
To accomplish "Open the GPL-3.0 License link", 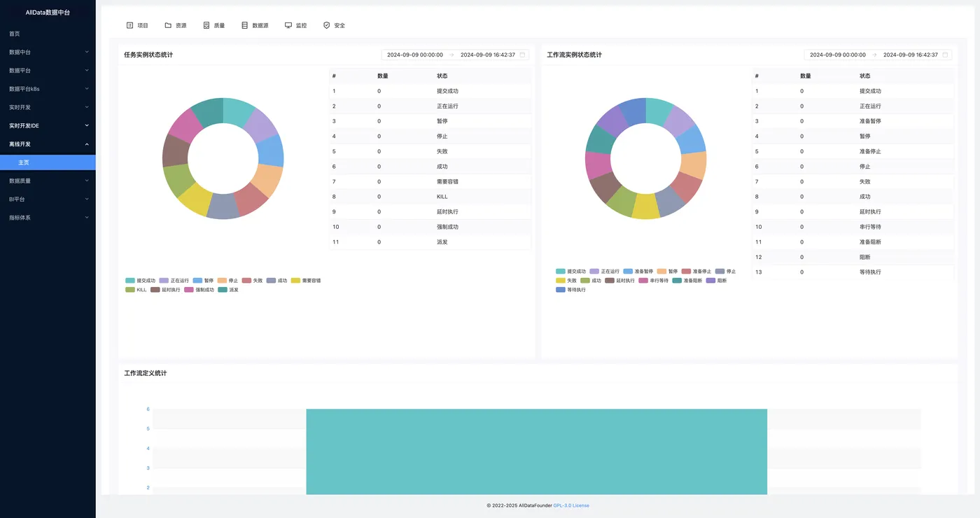I will pos(571,505).
